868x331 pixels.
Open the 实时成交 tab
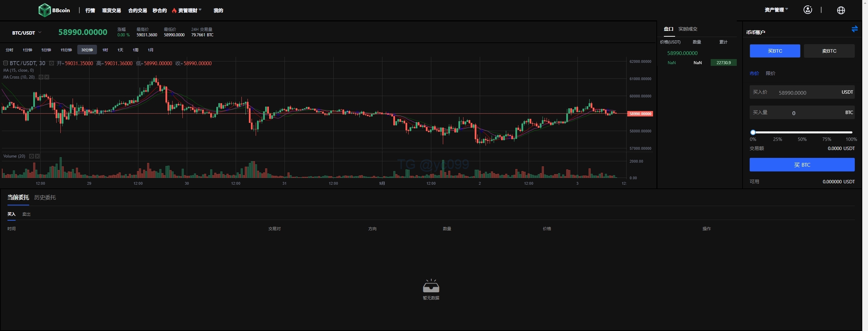(x=688, y=29)
